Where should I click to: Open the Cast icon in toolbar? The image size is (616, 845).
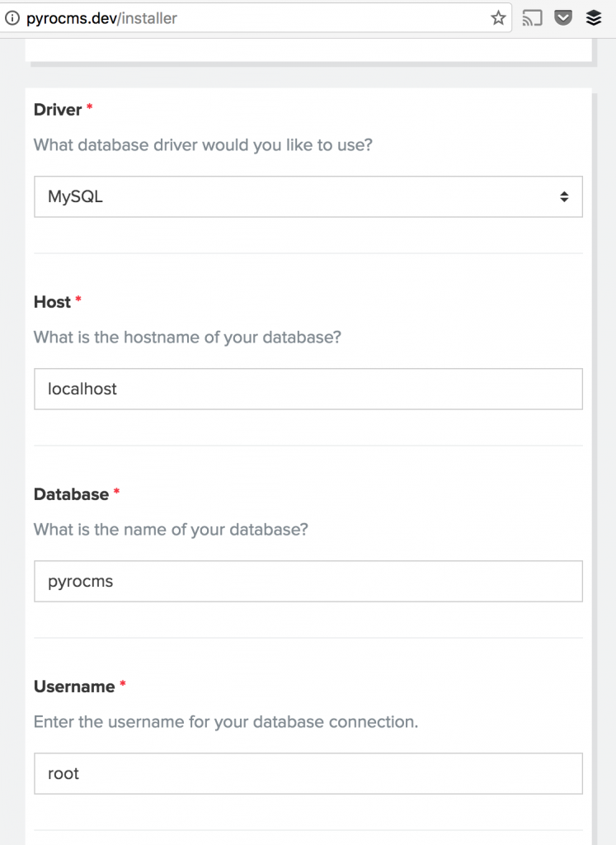pyautogui.click(x=533, y=17)
